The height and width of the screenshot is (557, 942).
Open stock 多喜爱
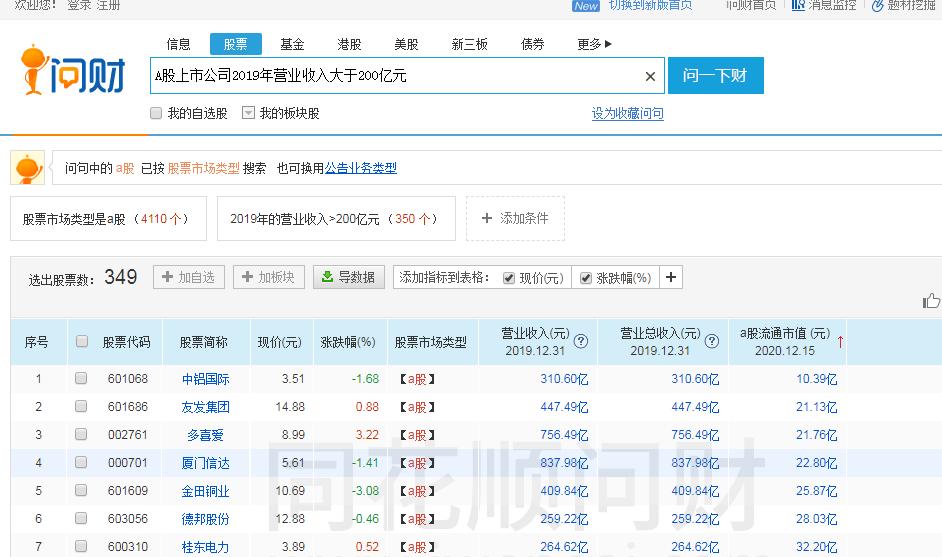tap(205, 435)
